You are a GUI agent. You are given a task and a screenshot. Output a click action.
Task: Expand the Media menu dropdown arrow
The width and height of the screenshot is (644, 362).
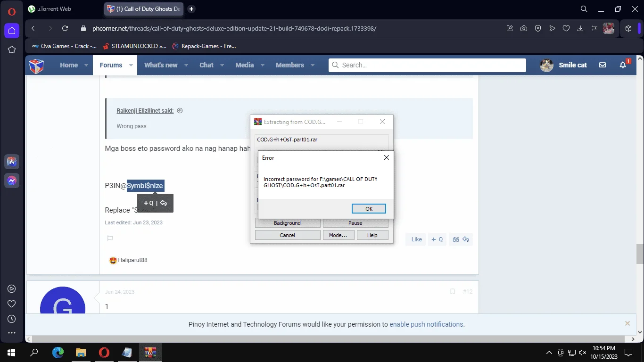[263, 66]
